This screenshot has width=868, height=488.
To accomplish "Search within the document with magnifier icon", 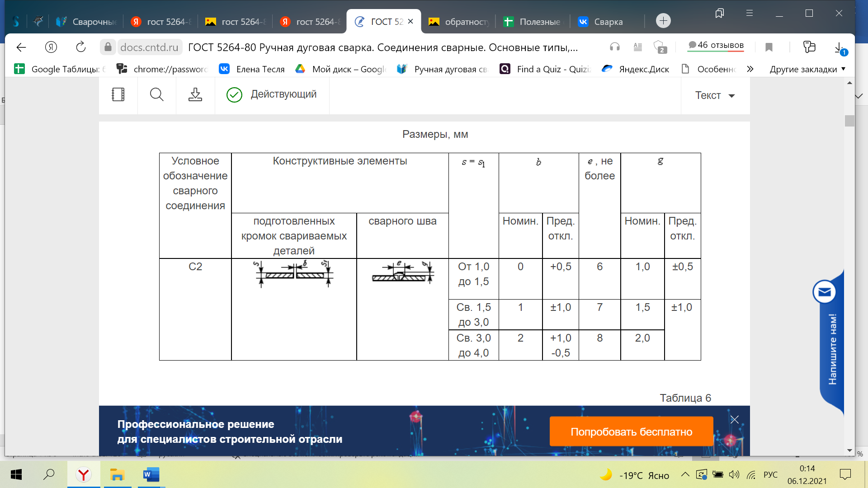I will pos(156,94).
